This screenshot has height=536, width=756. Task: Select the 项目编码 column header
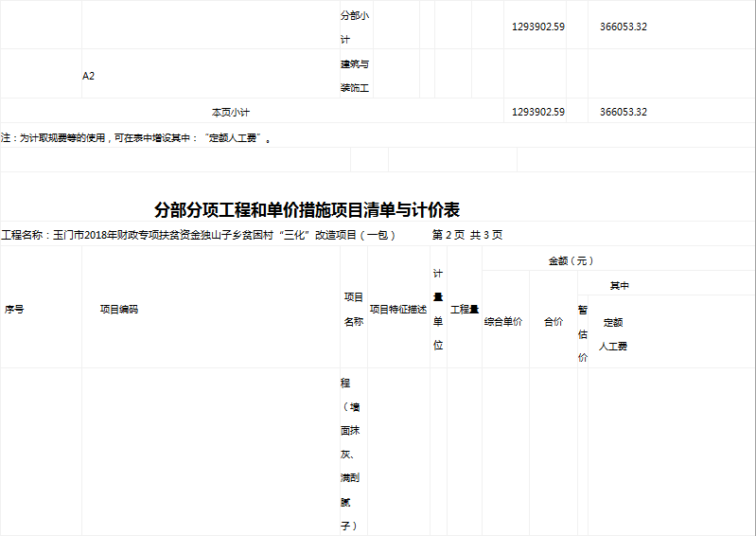119,309
